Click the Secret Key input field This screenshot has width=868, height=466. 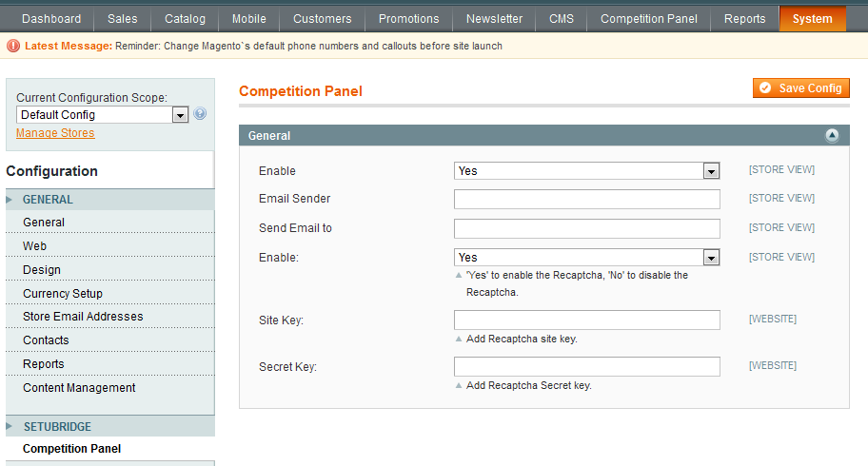coord(586,367)
